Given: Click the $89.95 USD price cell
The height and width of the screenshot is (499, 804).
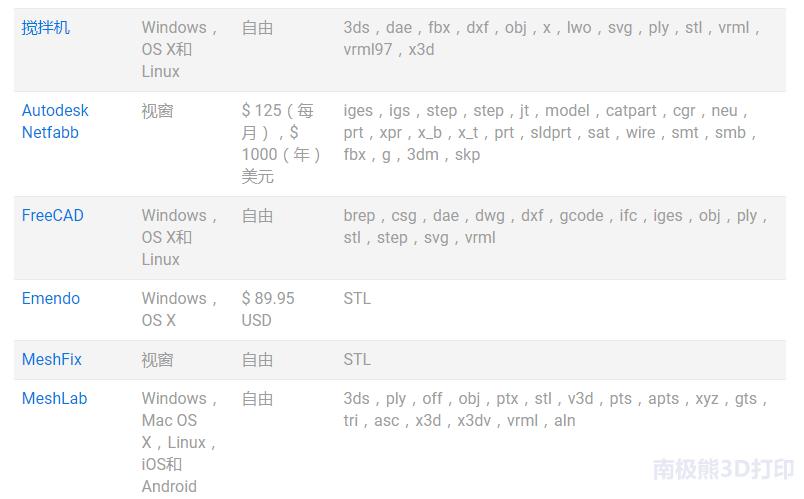Looking at the screenshot, I should 268,309.
